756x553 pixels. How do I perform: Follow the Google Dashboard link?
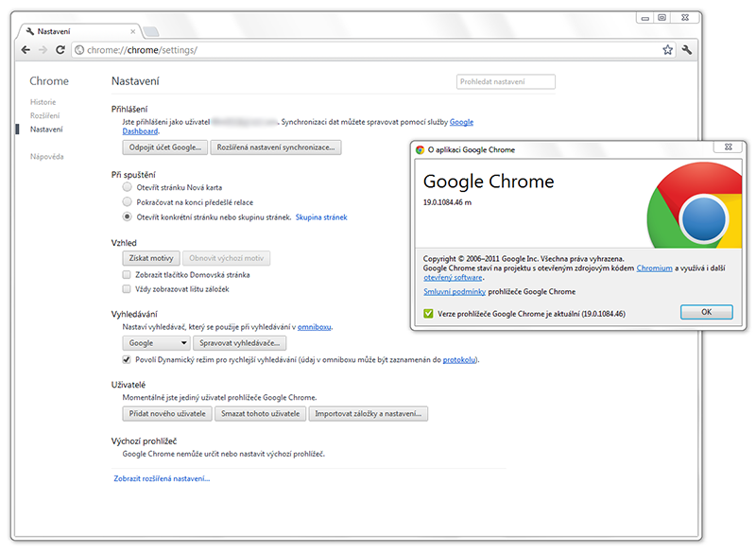(x=461, y=122)
